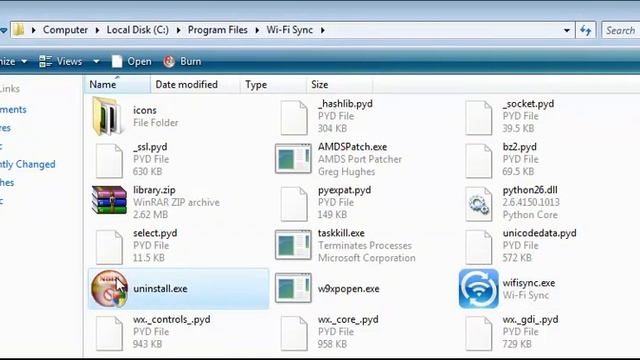Select the file name select.pyd
Screen dimensions: 640x360
(x=155, y=233)
